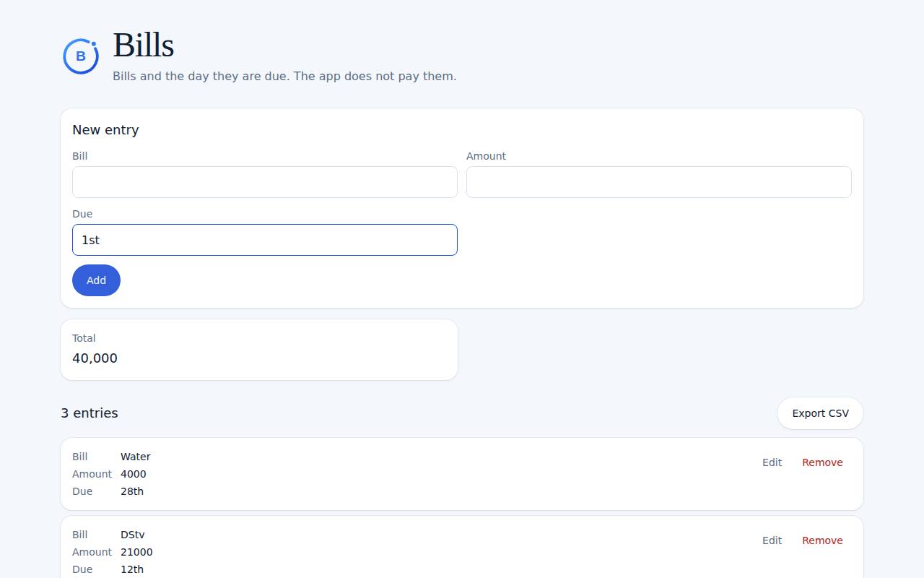The image size is (924, 578).
Task: Remove the DStv bill entry
Action: (822, 540)
